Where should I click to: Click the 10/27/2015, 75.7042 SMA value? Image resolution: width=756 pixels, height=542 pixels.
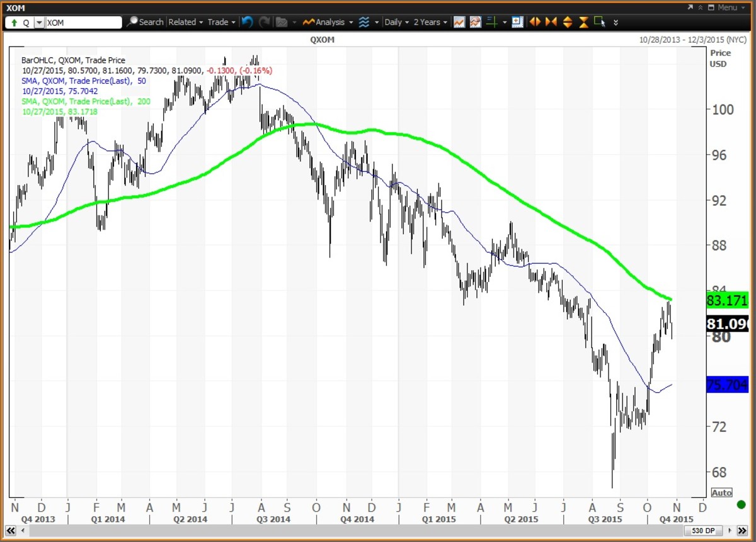pyautogui.click(x=59, y=91)
